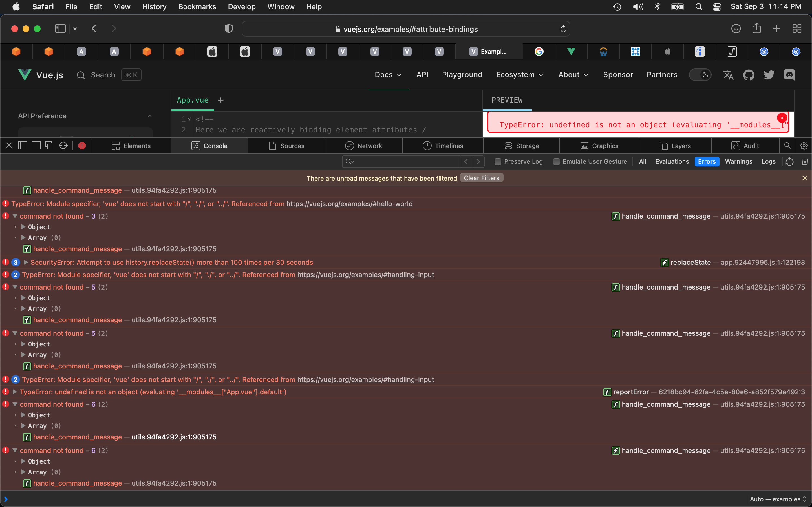Open Web Inspector settings gear

tap(804, 146)
